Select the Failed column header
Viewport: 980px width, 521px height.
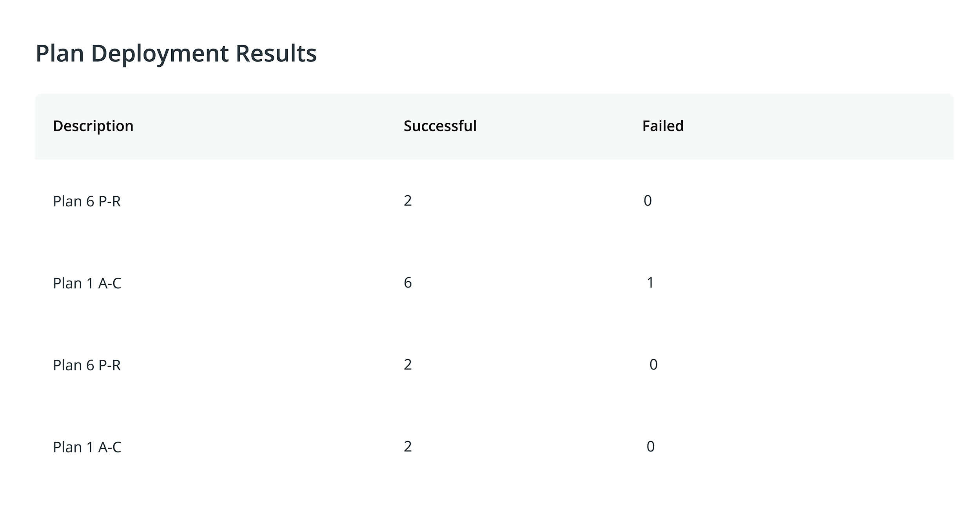(663, 126)
